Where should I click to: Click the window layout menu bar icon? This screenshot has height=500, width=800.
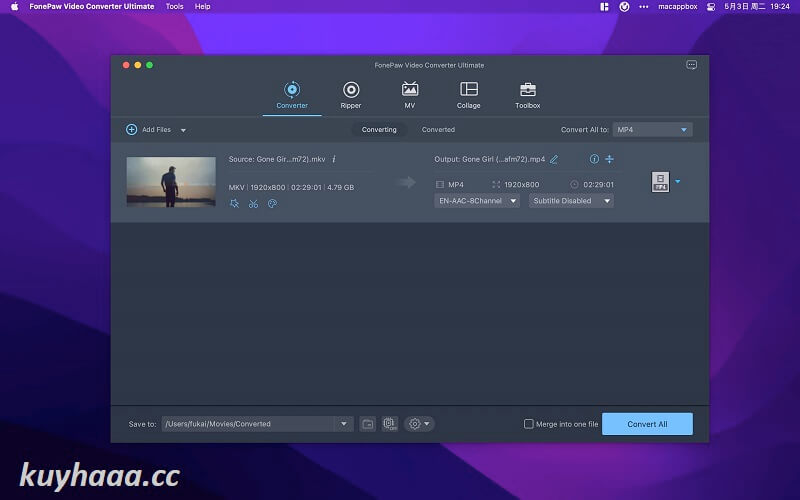point(605,7)
